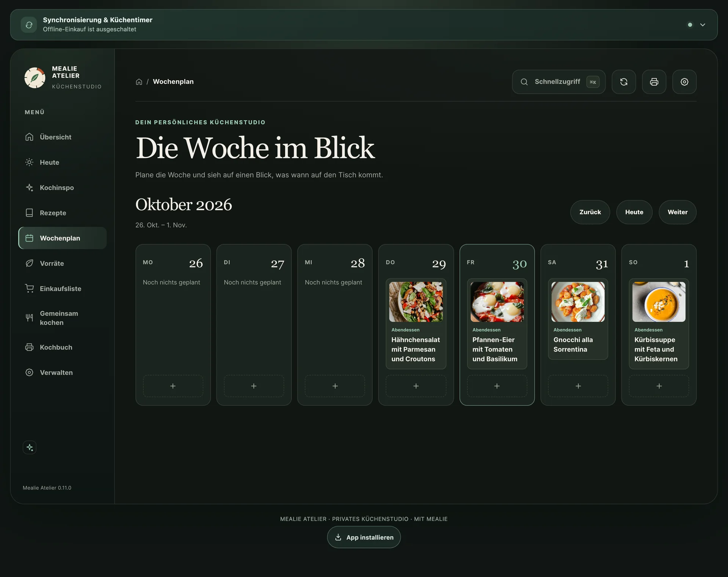This screenshot has height=577, width=728.
Task: Click the Gnocchi alla Sorrentina title
Action: pos(573,344)
